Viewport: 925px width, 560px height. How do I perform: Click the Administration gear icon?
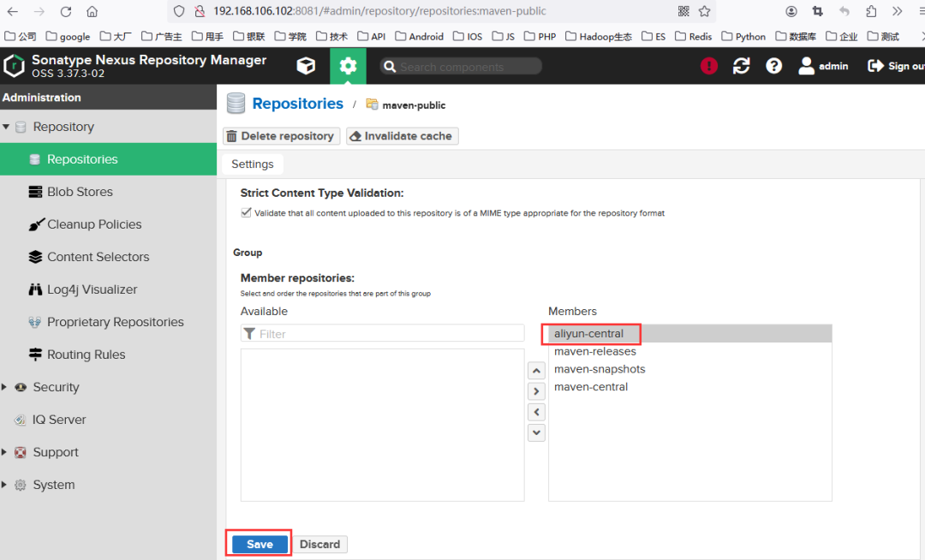click(348, 65)
